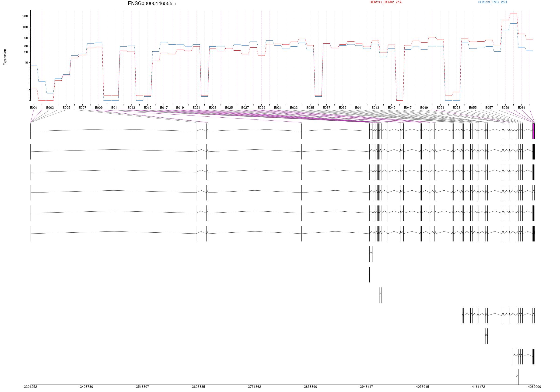Click exon bin label E059
The height and width of the screenshot is (392, 560).
point(505,108)
